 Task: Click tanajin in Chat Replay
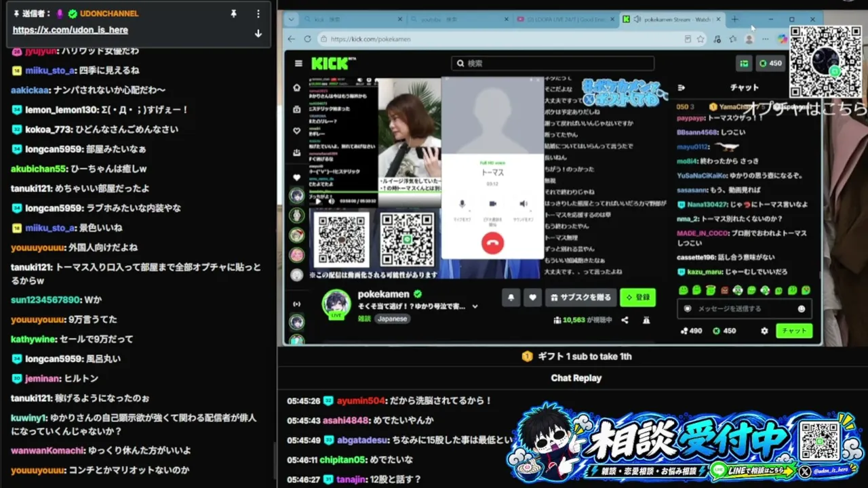point(351,479)
